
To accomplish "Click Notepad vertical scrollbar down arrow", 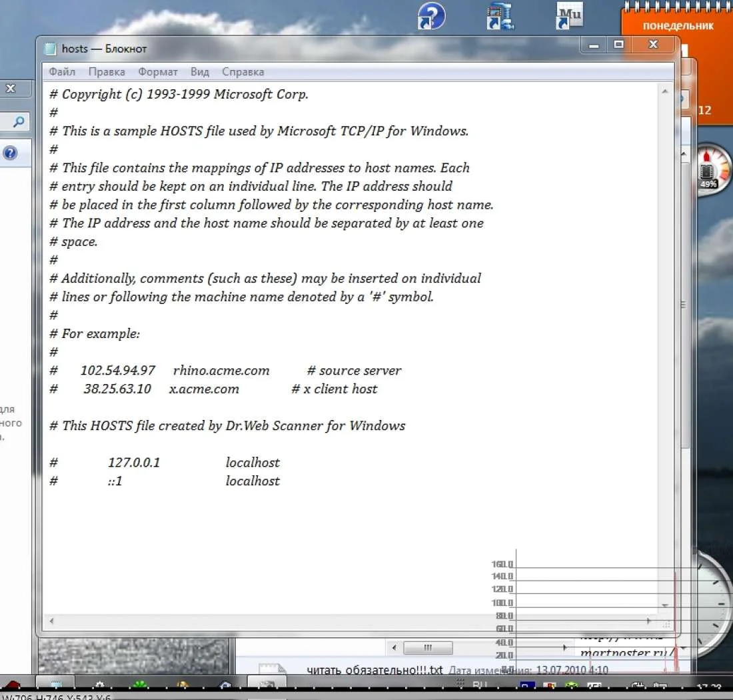I will 665,605.
